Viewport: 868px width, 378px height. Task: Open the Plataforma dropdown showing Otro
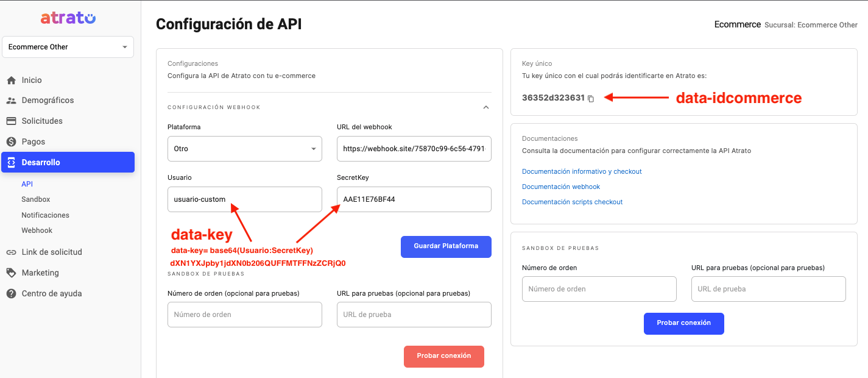click(x=244, y=149)
